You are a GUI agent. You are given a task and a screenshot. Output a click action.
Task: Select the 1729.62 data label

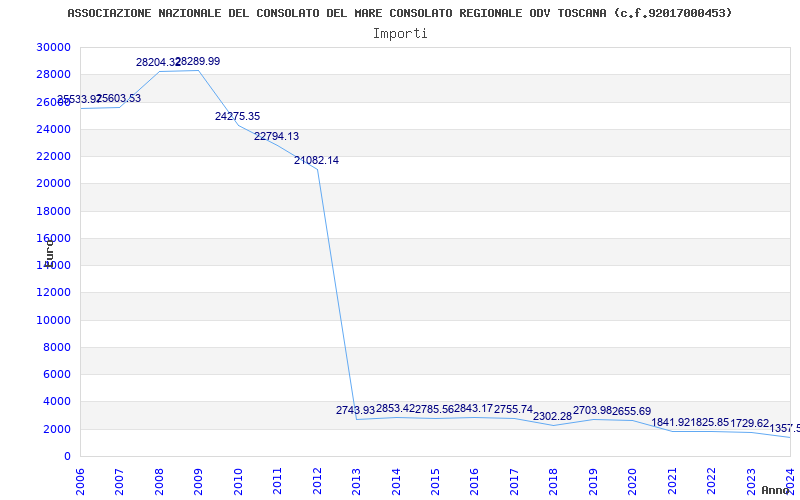click(x=749, y=424)
